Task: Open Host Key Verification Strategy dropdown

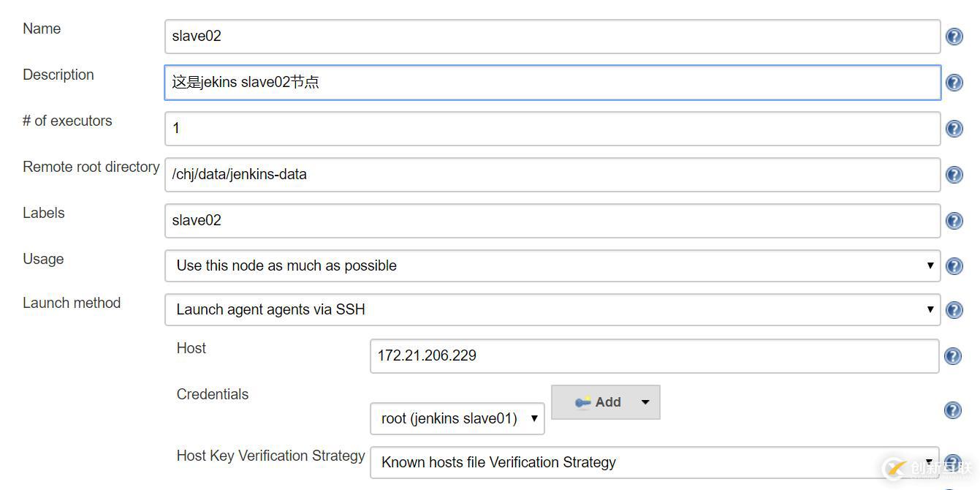Action: 654,462
